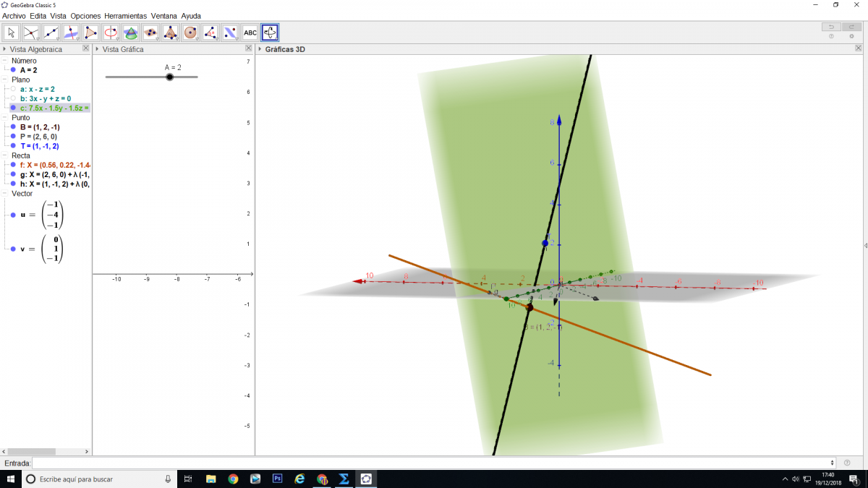Select the Move arrow tool
Screen dimensions: 868x488
tap(12, 33)
